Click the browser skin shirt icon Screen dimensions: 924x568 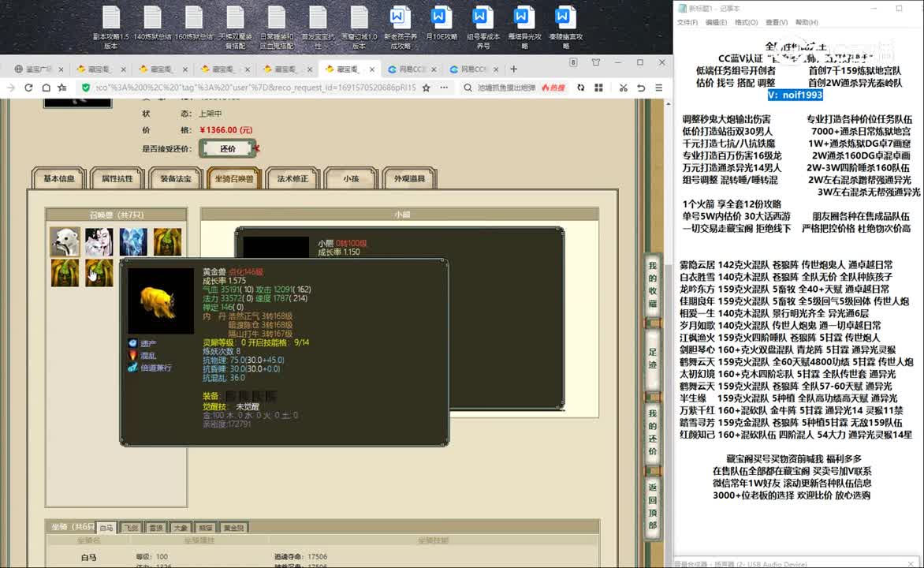click(x=596, y=62)
